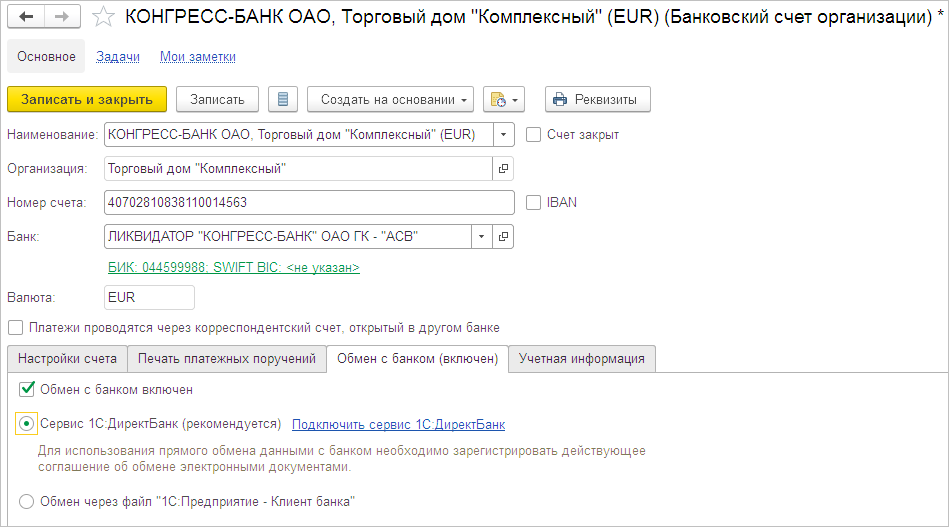Open the reports icon dropdown button
Viewport: 949px width, 527px height.
click(x=504, y=99)
